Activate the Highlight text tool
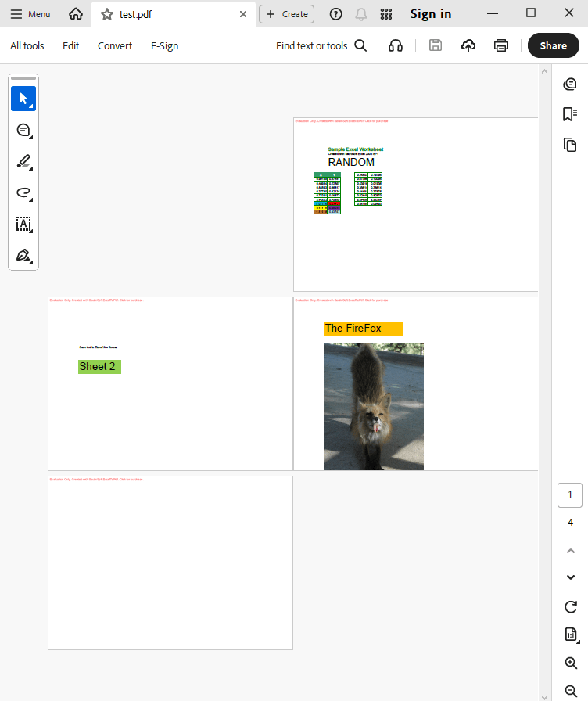Screen dimensions: 588x701 pos(23,161)
